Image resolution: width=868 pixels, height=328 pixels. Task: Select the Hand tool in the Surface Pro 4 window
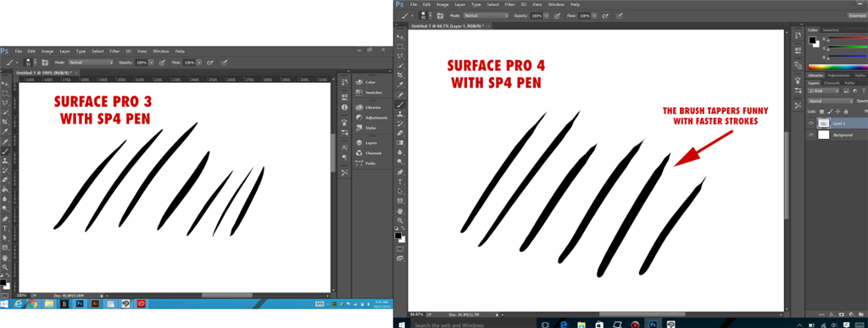[x=400, y=211]
